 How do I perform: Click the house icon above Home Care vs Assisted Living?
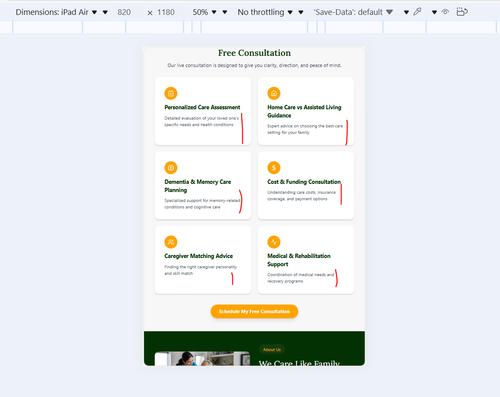pos(274,93)
